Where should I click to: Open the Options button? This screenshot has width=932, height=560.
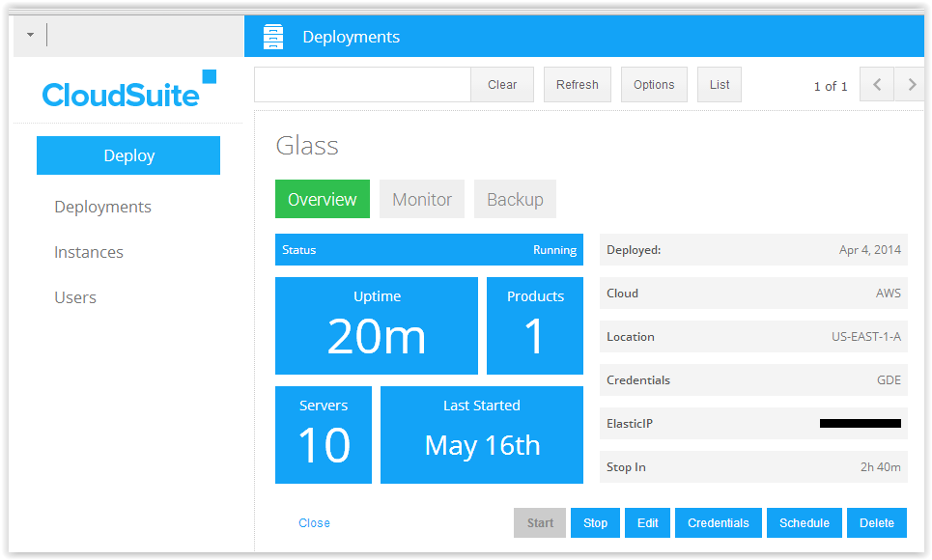point(654,85)
